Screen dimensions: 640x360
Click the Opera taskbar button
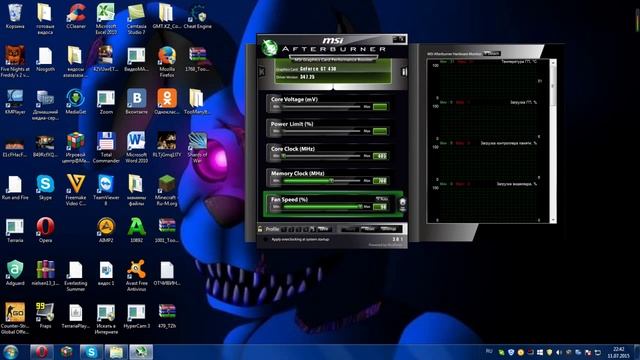(x=42, y=352)
